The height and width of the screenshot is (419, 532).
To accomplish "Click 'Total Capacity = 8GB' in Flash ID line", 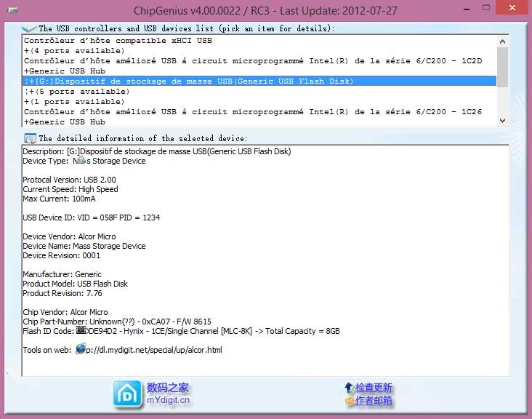I will point(302,331).
